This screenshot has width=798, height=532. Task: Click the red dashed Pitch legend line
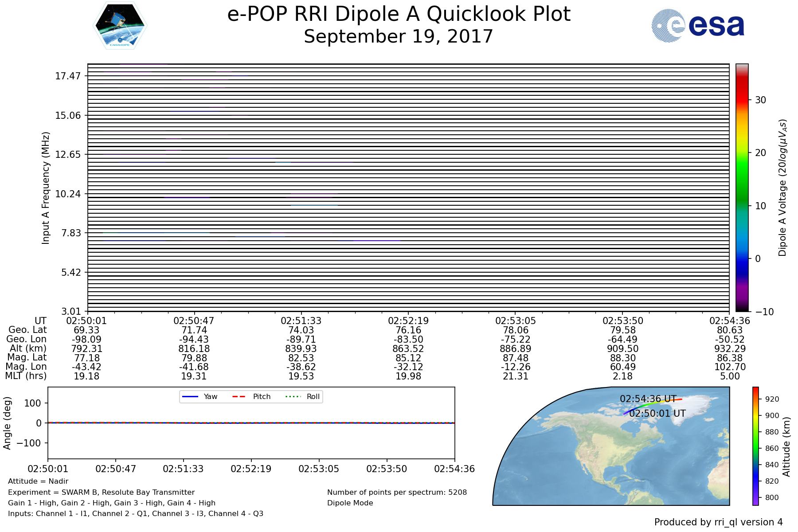click(239, 396)
